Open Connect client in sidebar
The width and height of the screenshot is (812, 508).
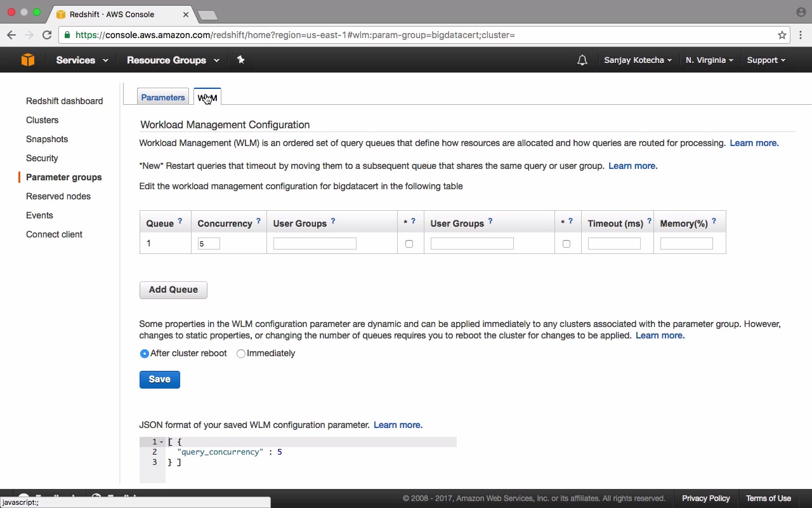pos(54,234)
